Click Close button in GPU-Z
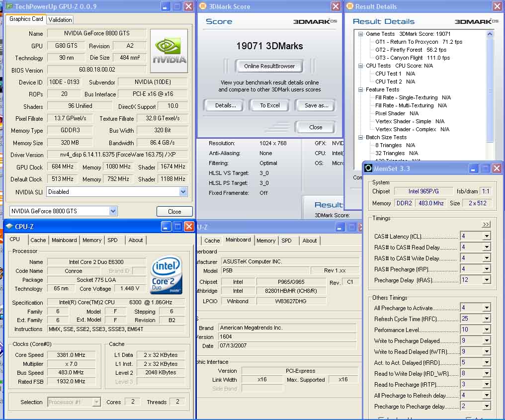 tap(174, 212)
